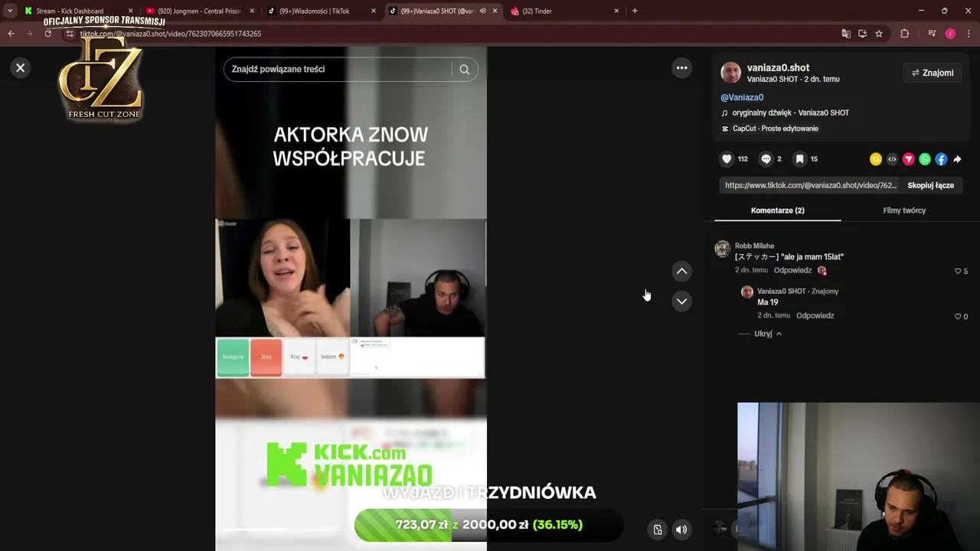Reload the current page
Image resolution: width=980 pixels, height=551 pixels.
pos(47,34)
